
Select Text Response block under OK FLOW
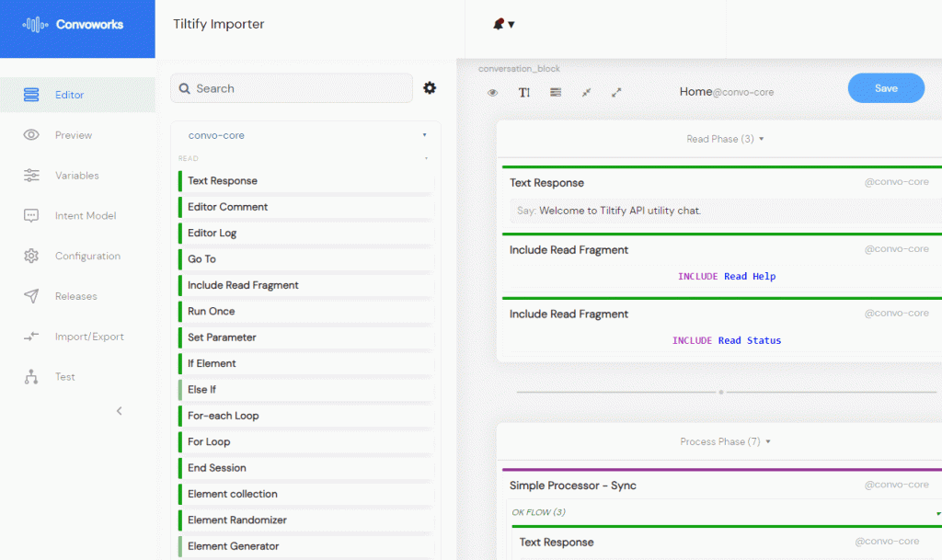click(557, 543)
